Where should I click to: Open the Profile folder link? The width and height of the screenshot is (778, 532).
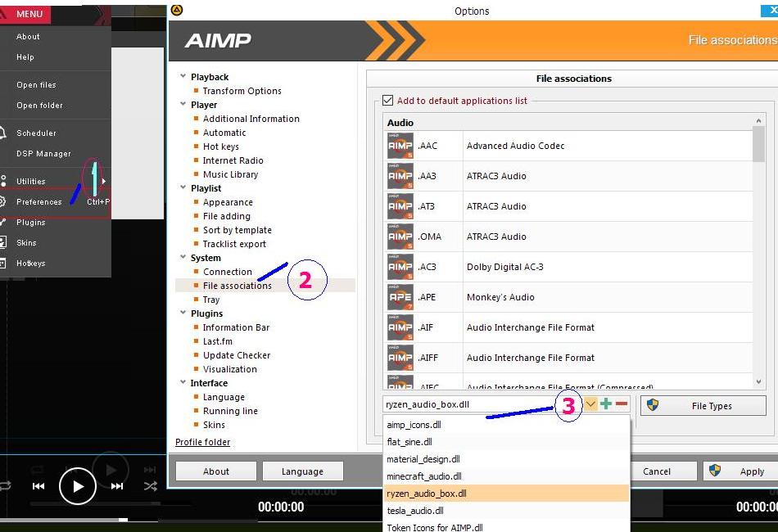[202, 442]
